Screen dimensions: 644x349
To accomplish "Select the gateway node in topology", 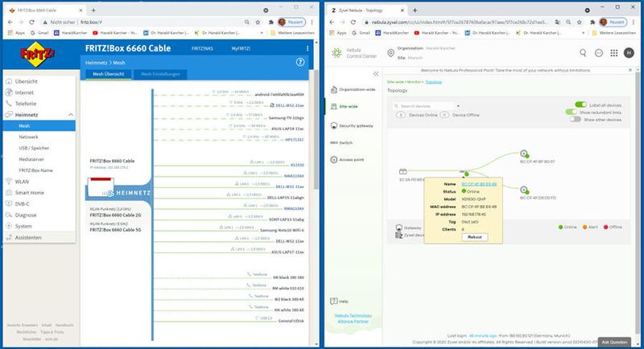I will pyautogui.click(x=403, y=172).
